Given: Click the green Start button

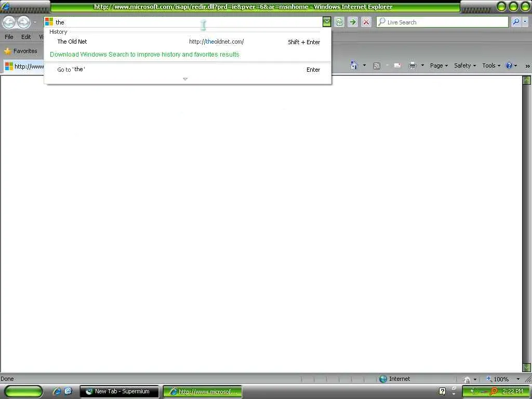Looking at the screenshot, I should (24, 392).
